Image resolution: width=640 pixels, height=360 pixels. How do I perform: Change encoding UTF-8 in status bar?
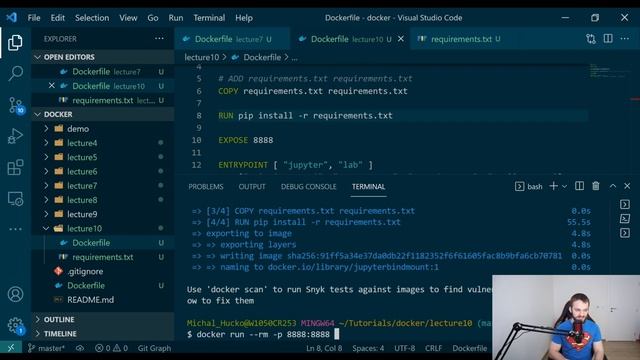(404, 348)
